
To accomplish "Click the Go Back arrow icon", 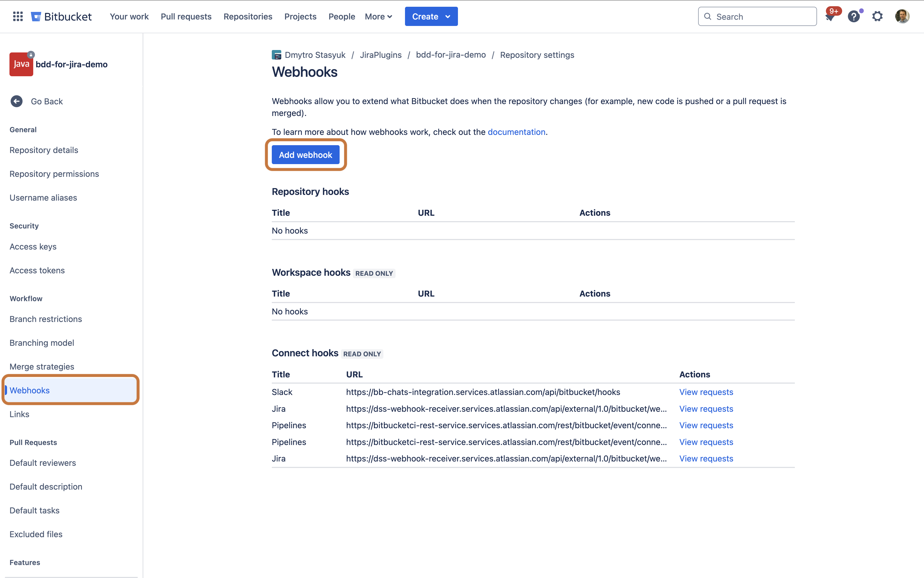I will click(16, 101).
